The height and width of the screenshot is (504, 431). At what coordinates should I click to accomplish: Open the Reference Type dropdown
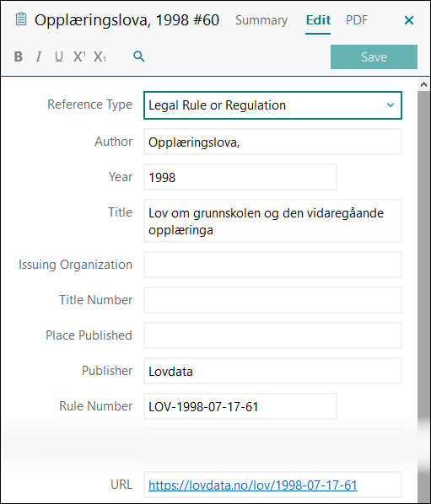(x=272, y=105)
